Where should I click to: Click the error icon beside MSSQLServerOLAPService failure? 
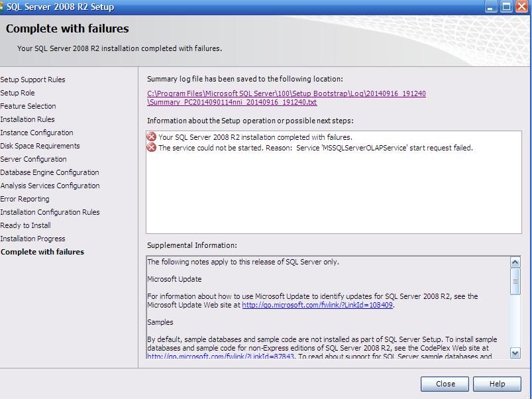(x=151, y=148)
